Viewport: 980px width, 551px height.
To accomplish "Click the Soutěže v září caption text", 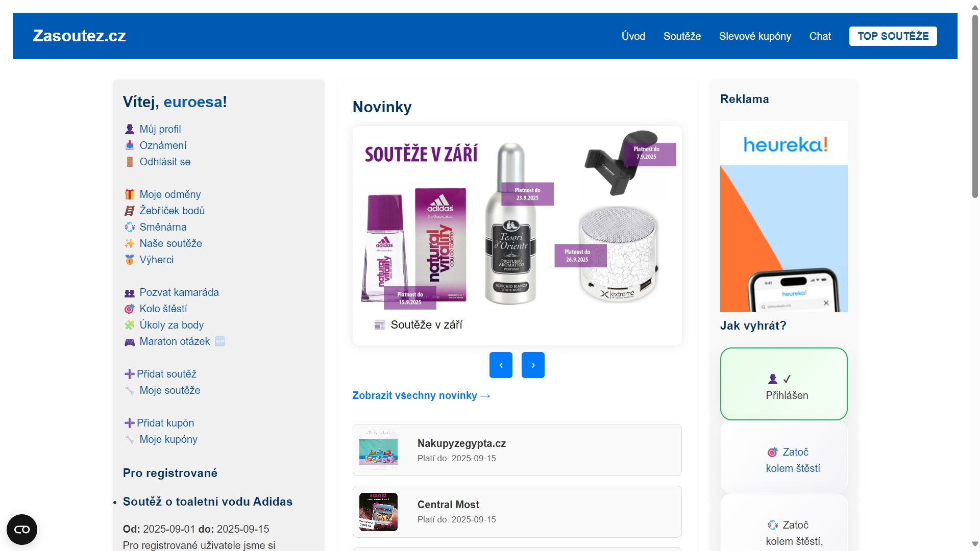I will (x=426, y=325).
